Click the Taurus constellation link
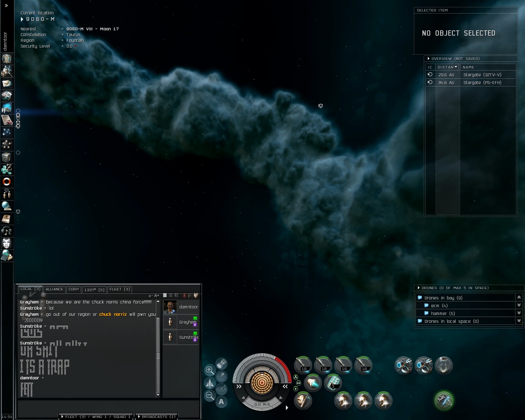 click(x=73, y=35)
